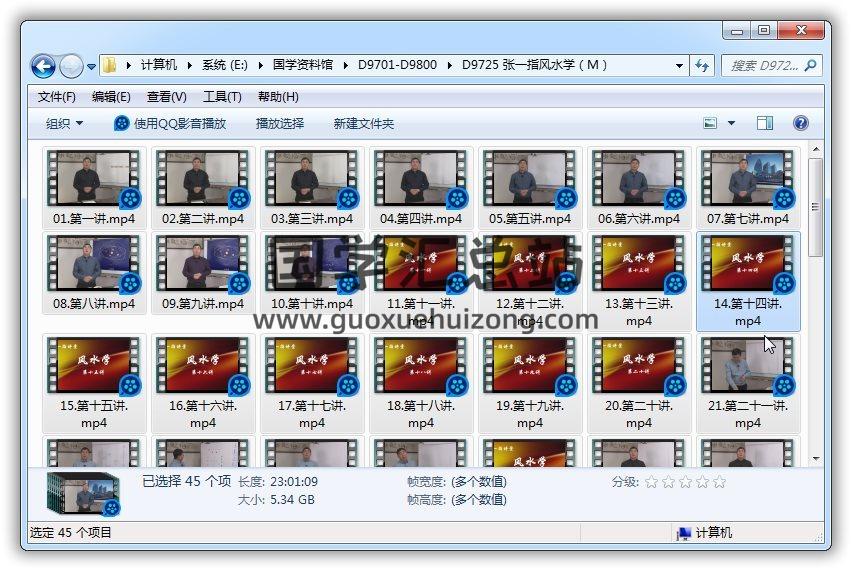Expand the arrow after 计算机 breadcrumb
The height and width of the screenshot is (571, 852).
[190, 65]
